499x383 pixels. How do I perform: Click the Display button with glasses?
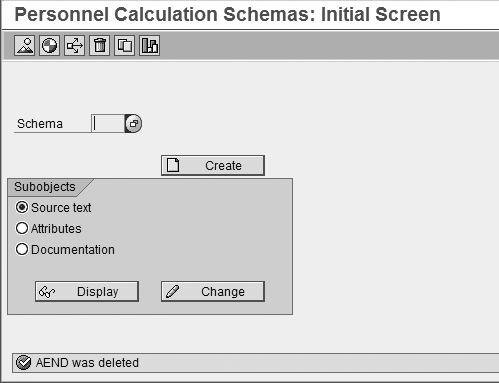point(87,292)
